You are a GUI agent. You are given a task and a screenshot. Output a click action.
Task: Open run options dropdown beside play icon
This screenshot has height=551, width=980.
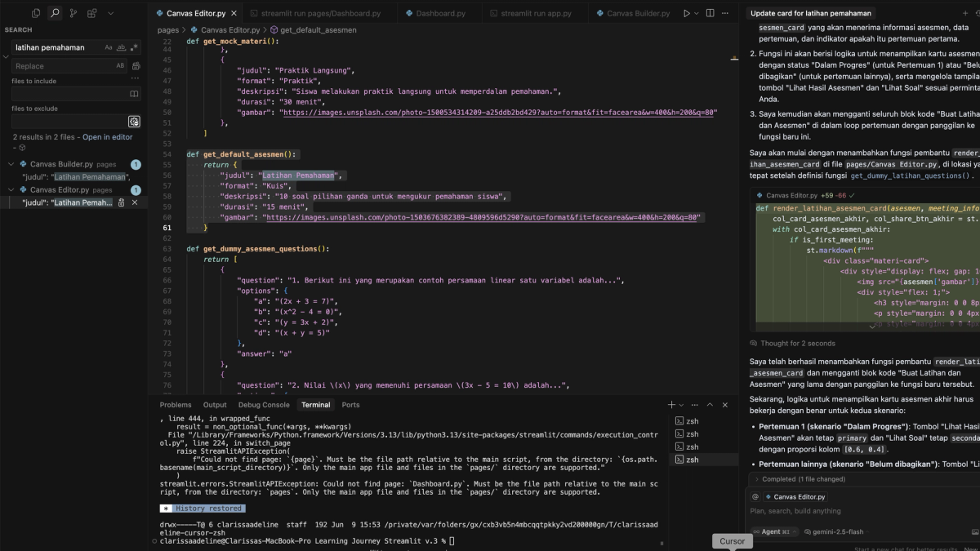pyautogui.click(x=697, y=13)
